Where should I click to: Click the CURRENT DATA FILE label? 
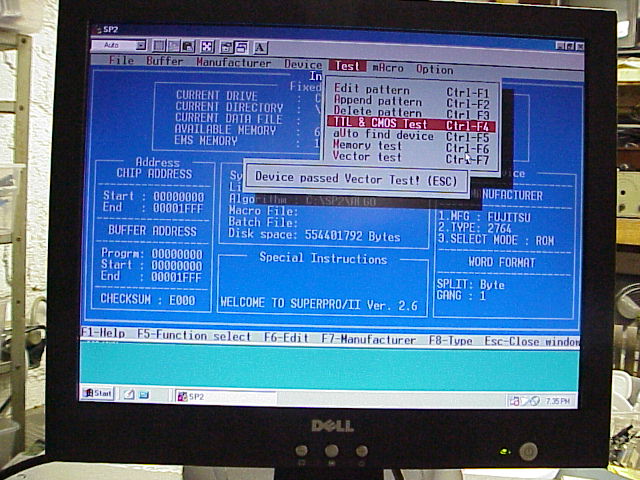[229, 119]
